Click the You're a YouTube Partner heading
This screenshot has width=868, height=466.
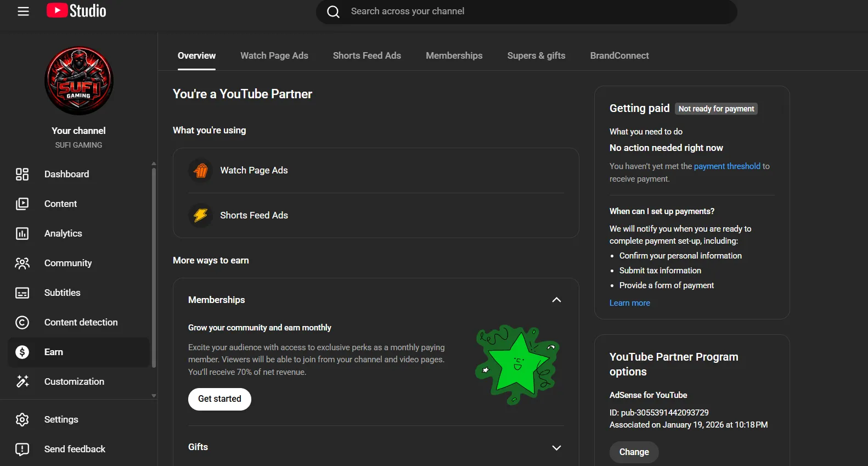[x=243, y=94]
